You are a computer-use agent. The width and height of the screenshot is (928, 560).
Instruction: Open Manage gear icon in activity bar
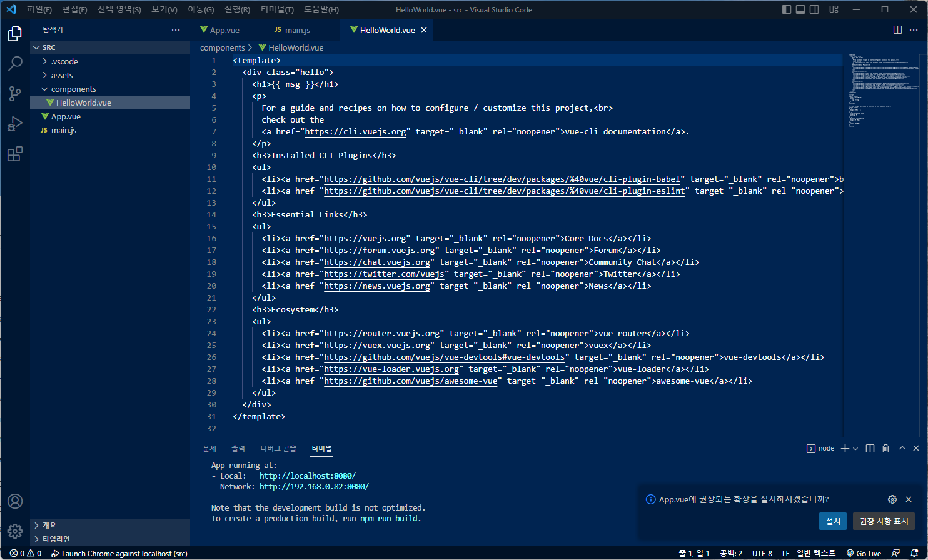coord(15,531)
